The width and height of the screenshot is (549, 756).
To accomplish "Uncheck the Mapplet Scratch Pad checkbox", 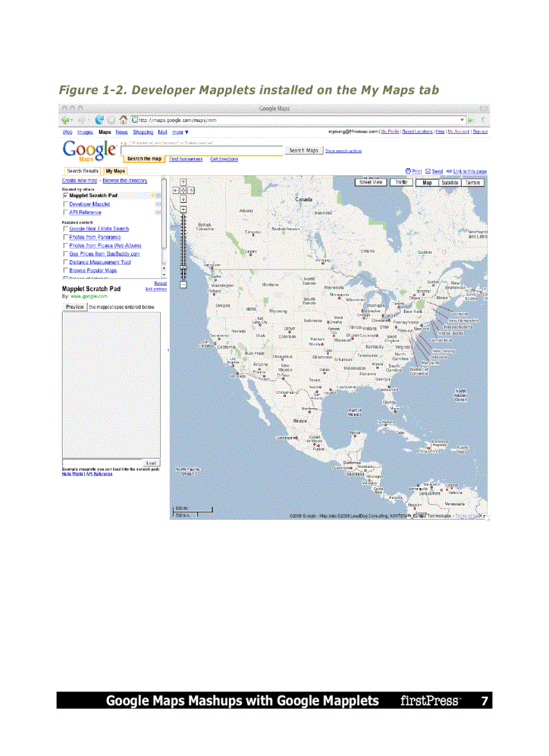I will (65, 195).
